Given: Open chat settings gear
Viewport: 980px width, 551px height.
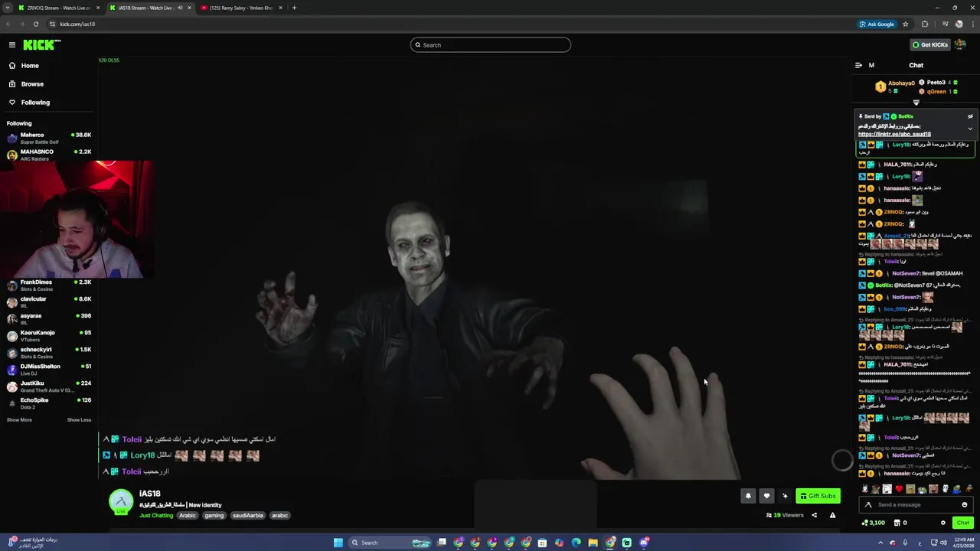Looking at the screenshot, I should point(943,523).
